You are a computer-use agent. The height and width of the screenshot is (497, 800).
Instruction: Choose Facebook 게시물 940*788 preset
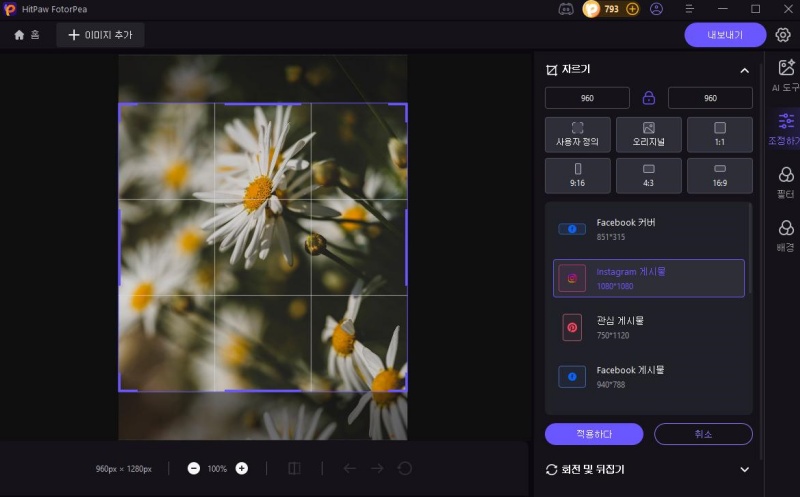tap(648, 377)
